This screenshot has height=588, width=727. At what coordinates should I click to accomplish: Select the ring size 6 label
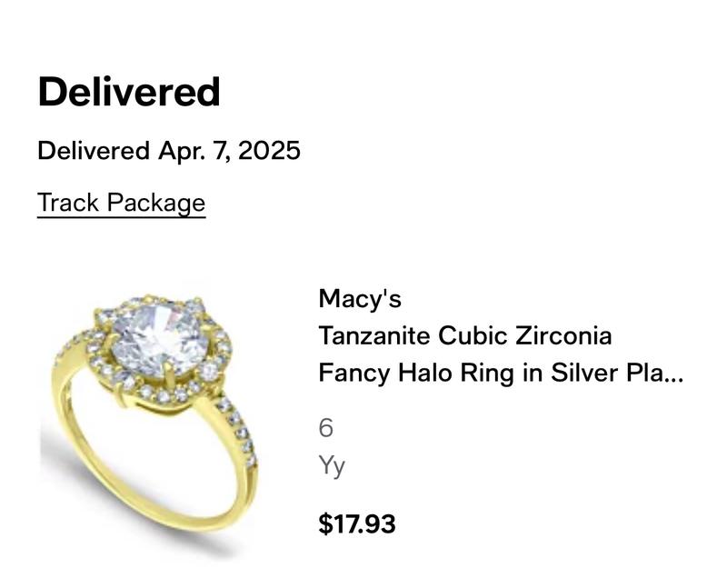pos(326,427)
